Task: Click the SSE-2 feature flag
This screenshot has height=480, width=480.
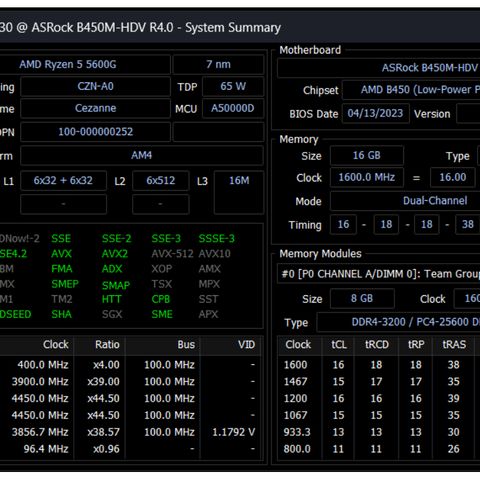Action: 116,239
